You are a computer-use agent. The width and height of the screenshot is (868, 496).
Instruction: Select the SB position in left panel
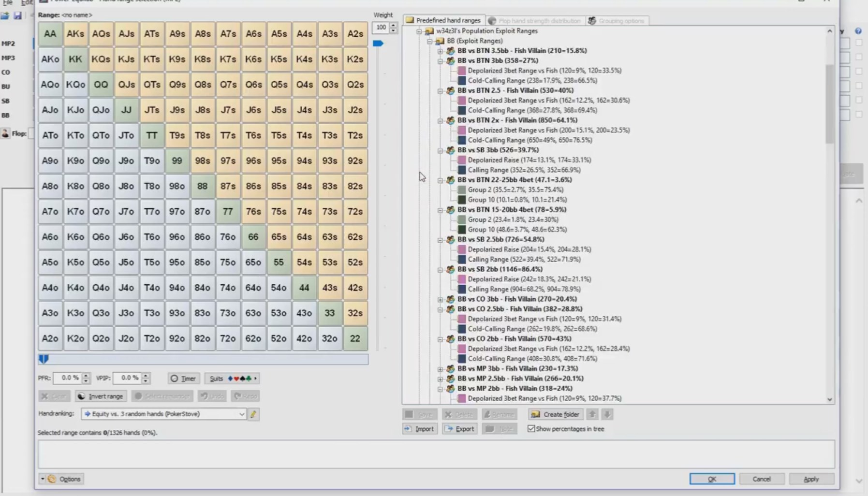tap(6, 101)
